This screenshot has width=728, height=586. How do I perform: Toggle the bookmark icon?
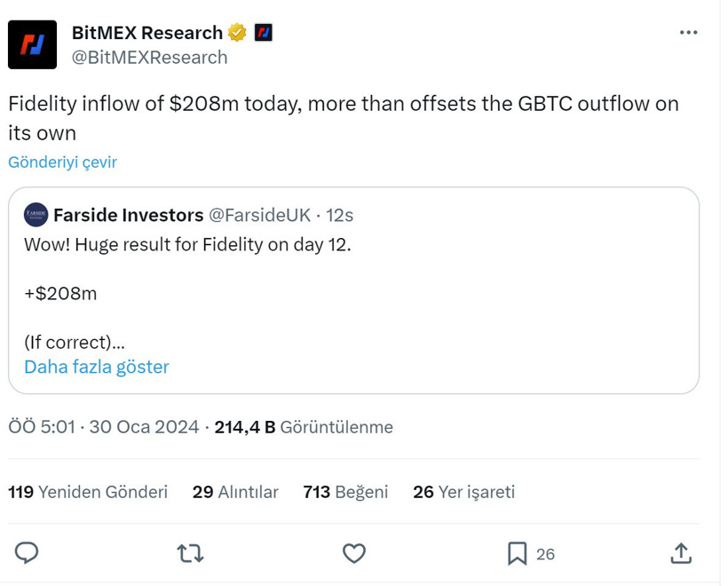tap(517, 553)
